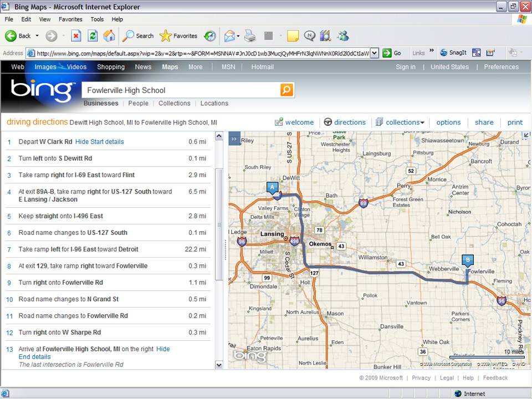Viewport: 532px width, 399px height.
Task: Click map pin A start marker
Action: point(273,188)
